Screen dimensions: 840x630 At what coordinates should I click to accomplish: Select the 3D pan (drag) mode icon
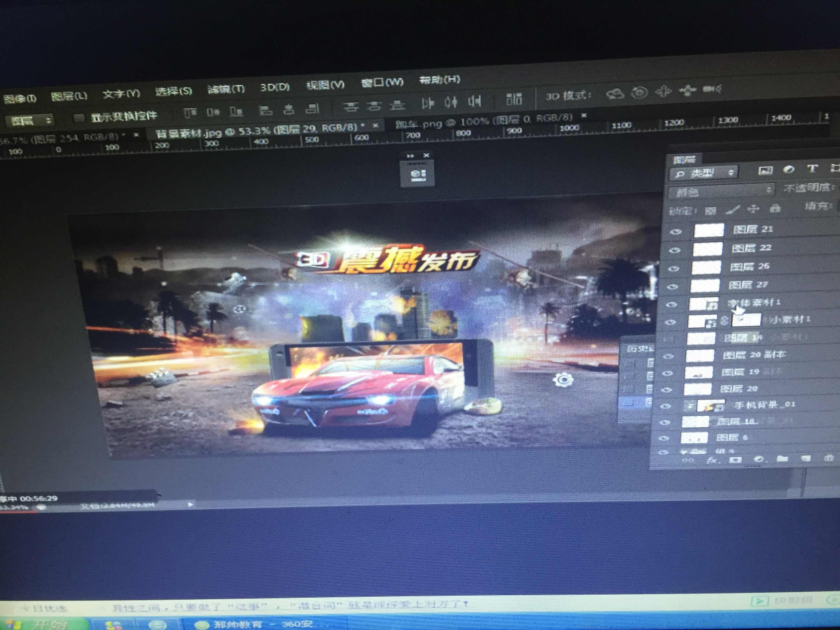664,91
